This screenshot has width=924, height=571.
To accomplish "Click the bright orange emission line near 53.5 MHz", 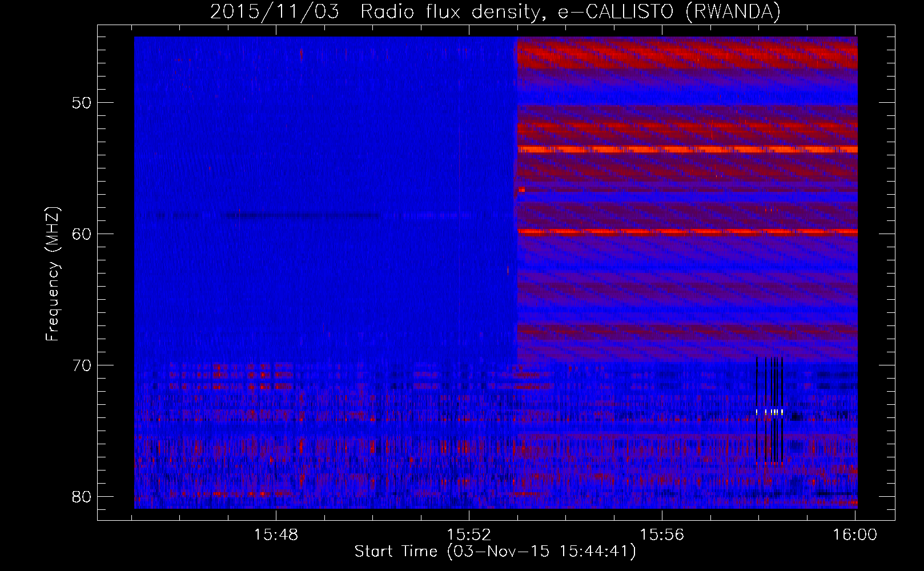I will click(x=688, y=150).
